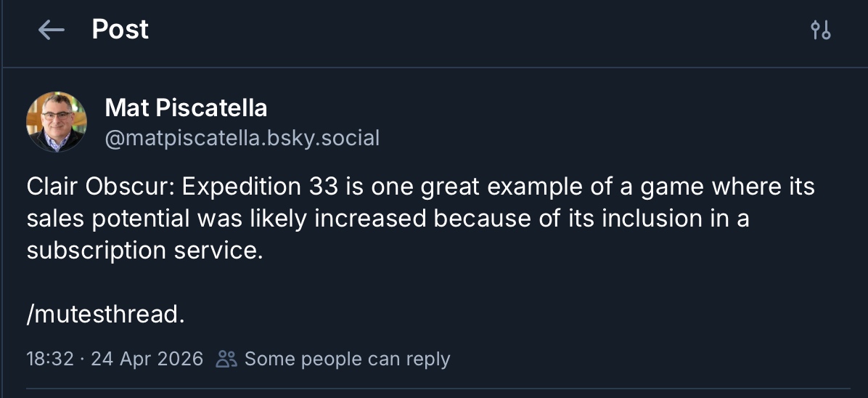Click the "/mutesthread." line
The image size is (868, 398).
106,314
